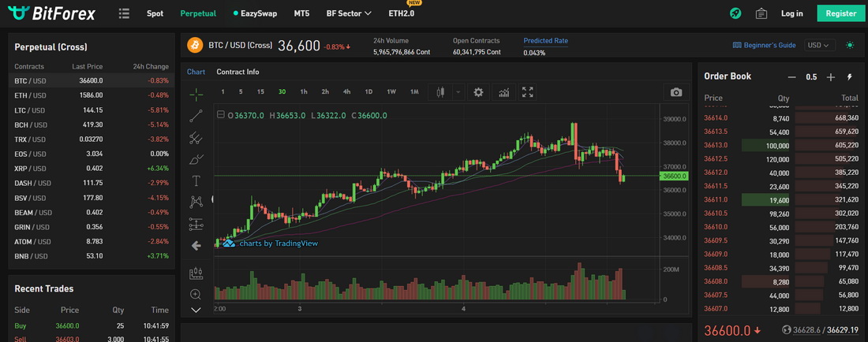The image size is (868, 342).
Task: Select the 5 minute interval
Action: coord(241,91)
